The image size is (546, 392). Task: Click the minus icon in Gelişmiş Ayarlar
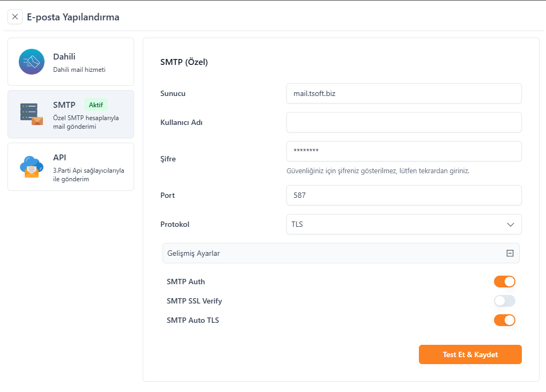[x=510, y=254]
